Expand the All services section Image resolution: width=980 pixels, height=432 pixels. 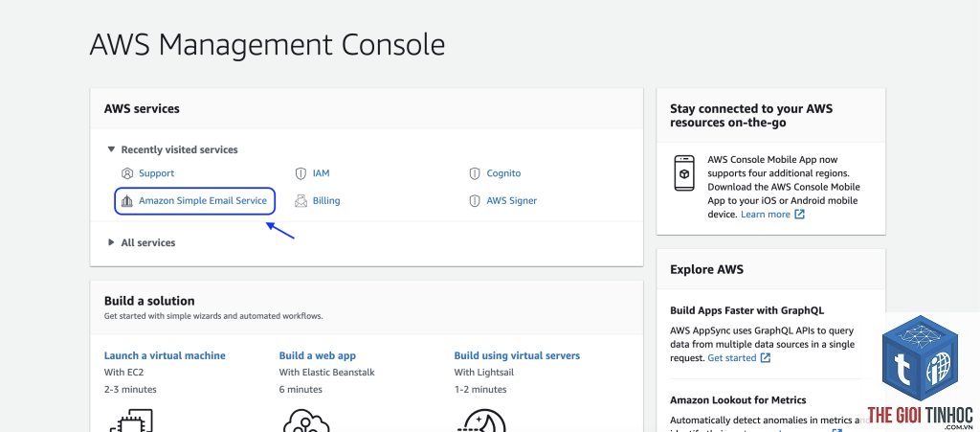coord(111,242)
